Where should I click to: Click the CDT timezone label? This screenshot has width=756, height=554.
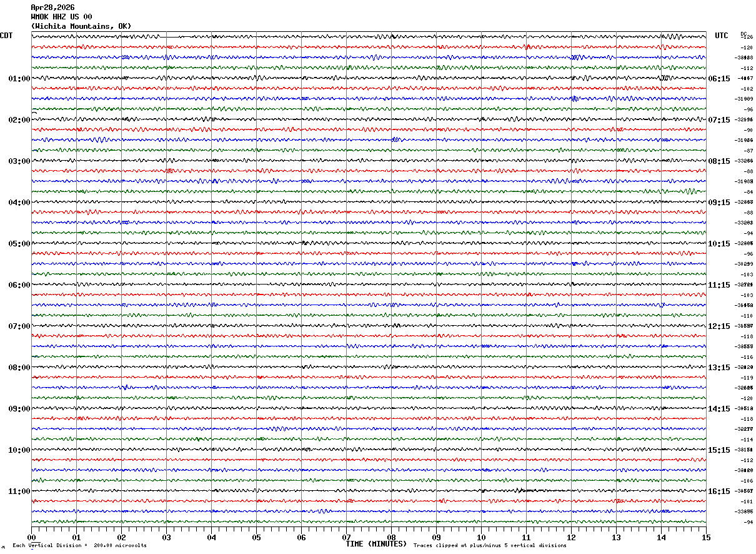[x=6, y=36]
